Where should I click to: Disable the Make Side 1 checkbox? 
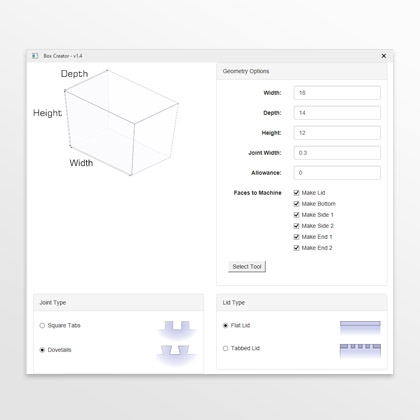(x=296, y=215)
